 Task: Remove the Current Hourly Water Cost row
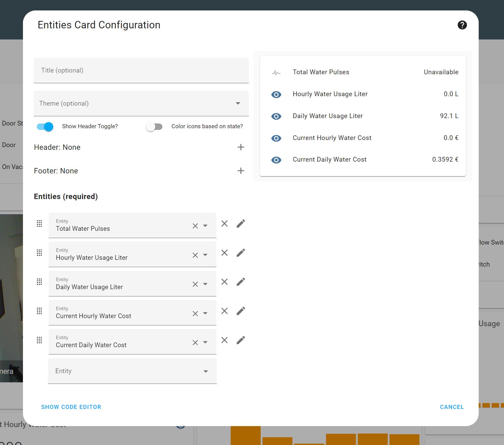point(224,311)
